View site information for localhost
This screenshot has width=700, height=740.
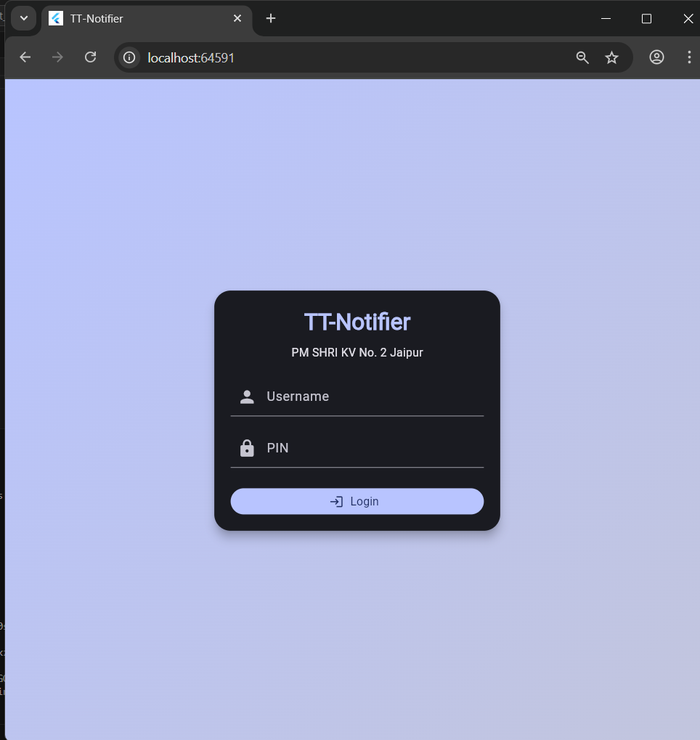[129, 57]
